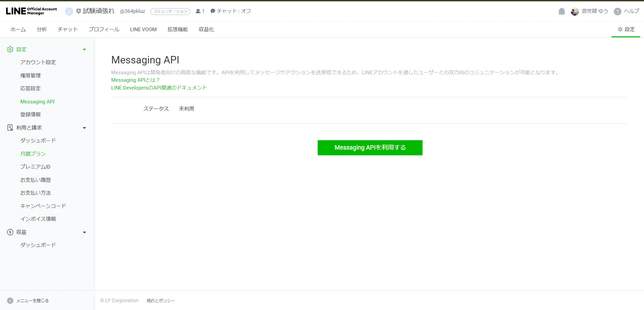Open インボイス情報 in the sidebar
Viewport: 644px width, 310px height.
38,219
